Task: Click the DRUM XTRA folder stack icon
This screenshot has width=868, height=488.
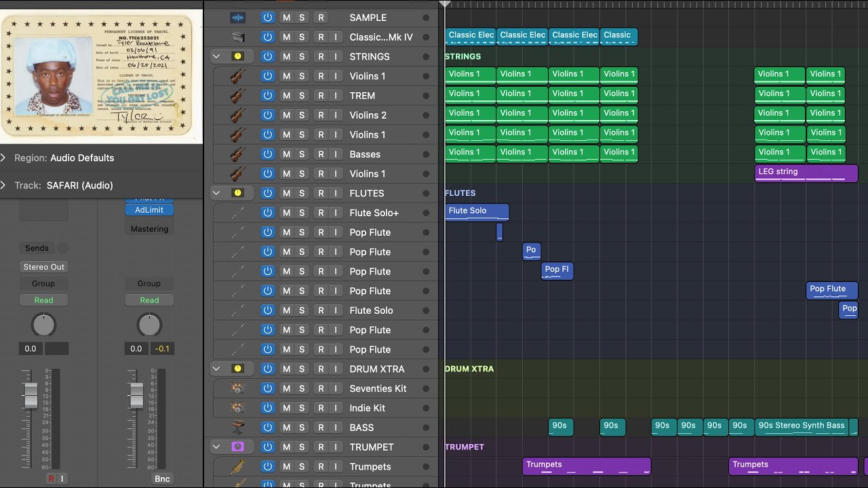Action: tap(237, 369)
